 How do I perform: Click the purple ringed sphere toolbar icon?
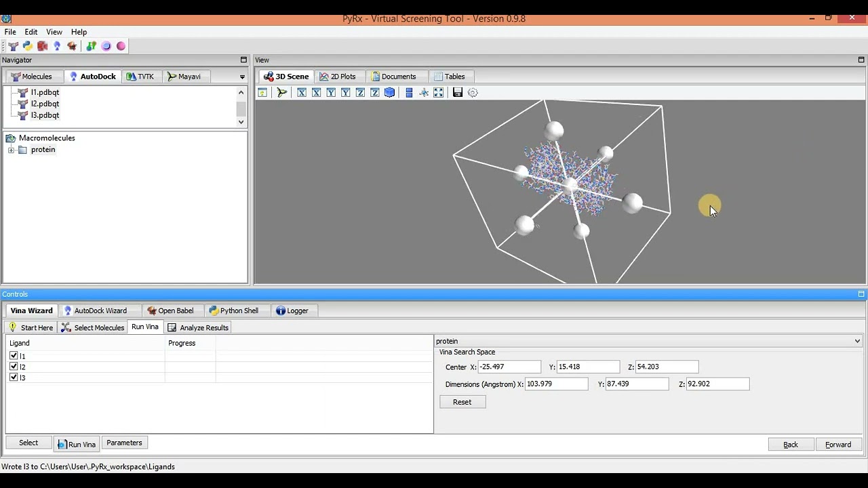(106, 46)
